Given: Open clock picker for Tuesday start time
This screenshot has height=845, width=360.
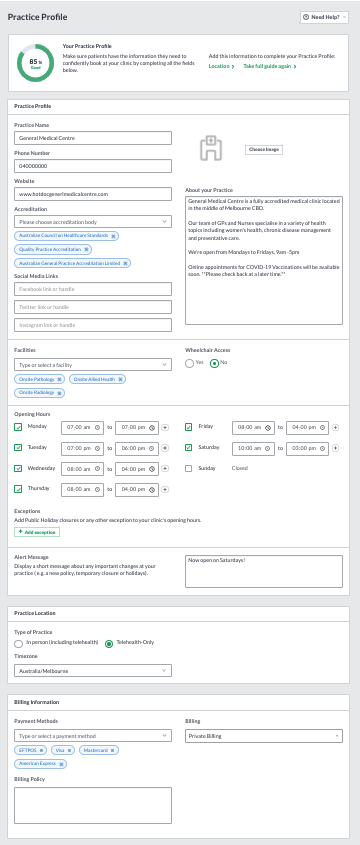Looking at the screenshot, I should tap(97, 448).
